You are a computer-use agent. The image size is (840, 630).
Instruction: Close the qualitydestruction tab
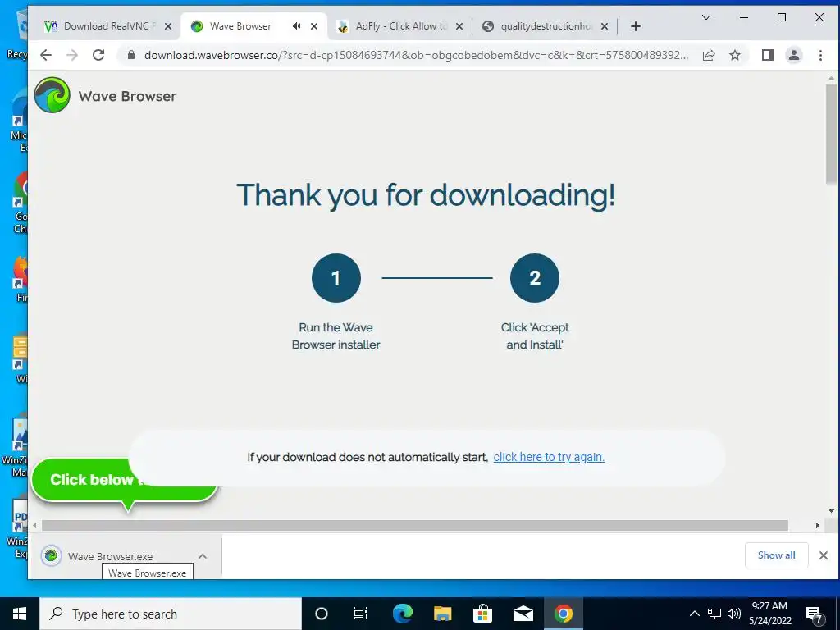pyautogui.click(x=605, y=26)
